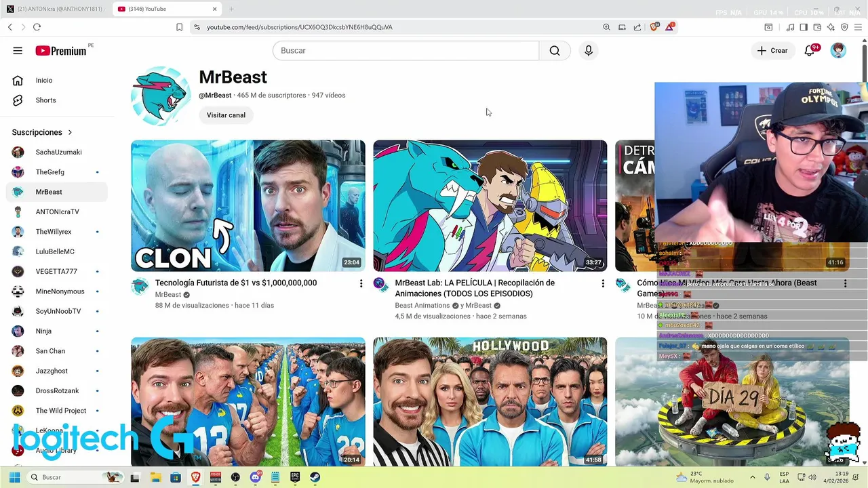The height and width of the screenshot is (488, 868).
Task: Reload the page with browser refresh
Action: [x=37, y=27]
